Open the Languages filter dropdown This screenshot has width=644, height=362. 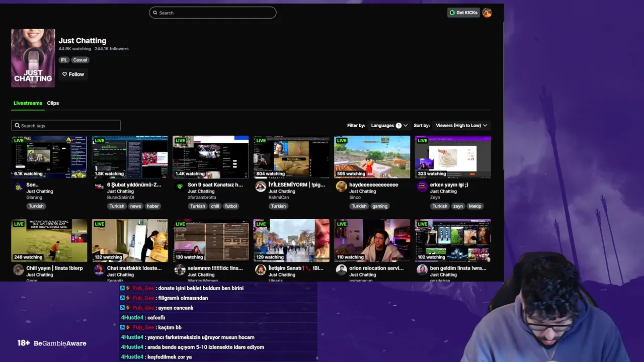[389, 125]
